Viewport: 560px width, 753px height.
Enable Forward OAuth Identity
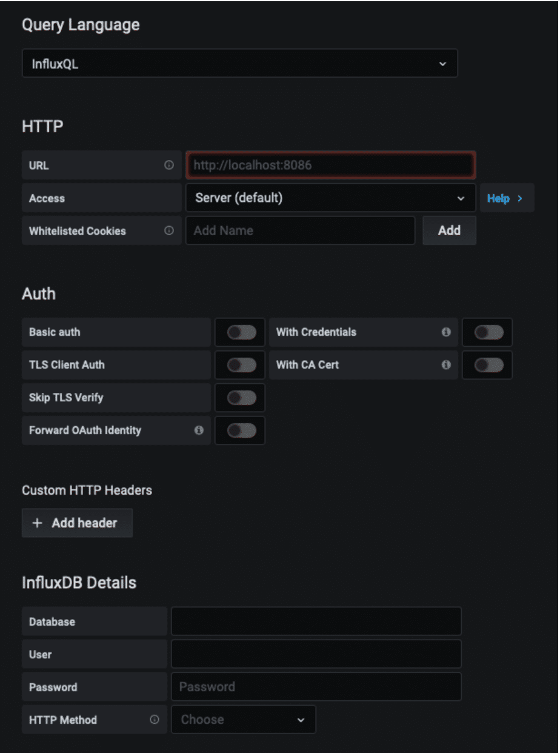pos(239,430)
